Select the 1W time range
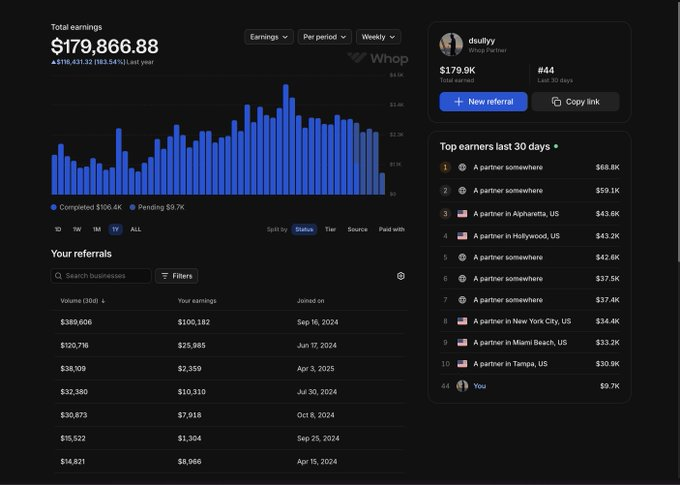 (x=77, y=229)
